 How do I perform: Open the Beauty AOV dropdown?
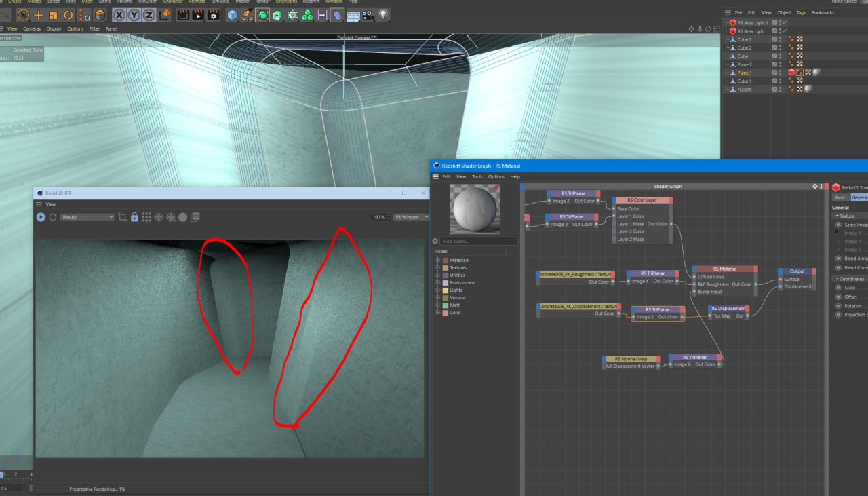click(x=87, y=217)
